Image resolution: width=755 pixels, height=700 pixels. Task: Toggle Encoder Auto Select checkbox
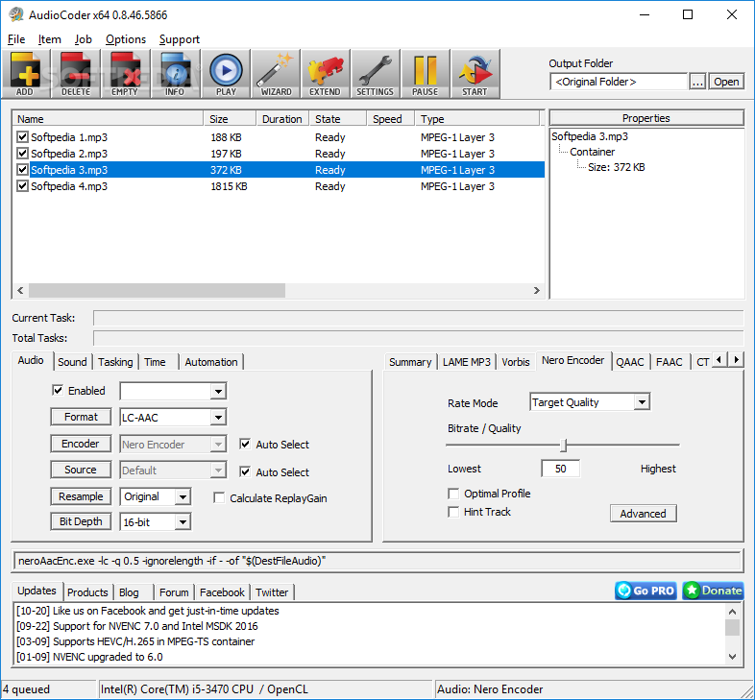pos(245,445)
